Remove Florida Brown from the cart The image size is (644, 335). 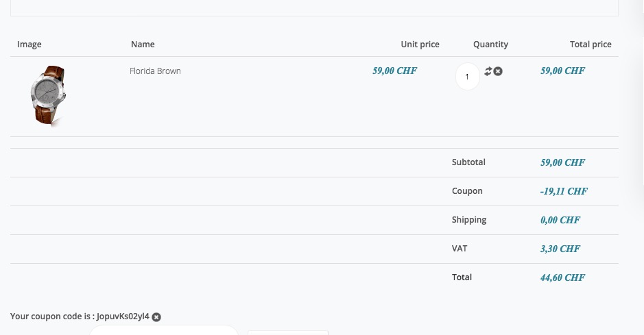click(498, 71)
